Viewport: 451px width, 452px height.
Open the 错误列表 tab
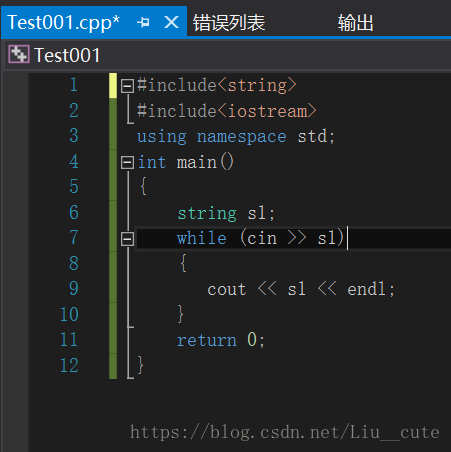click(229, 23)
